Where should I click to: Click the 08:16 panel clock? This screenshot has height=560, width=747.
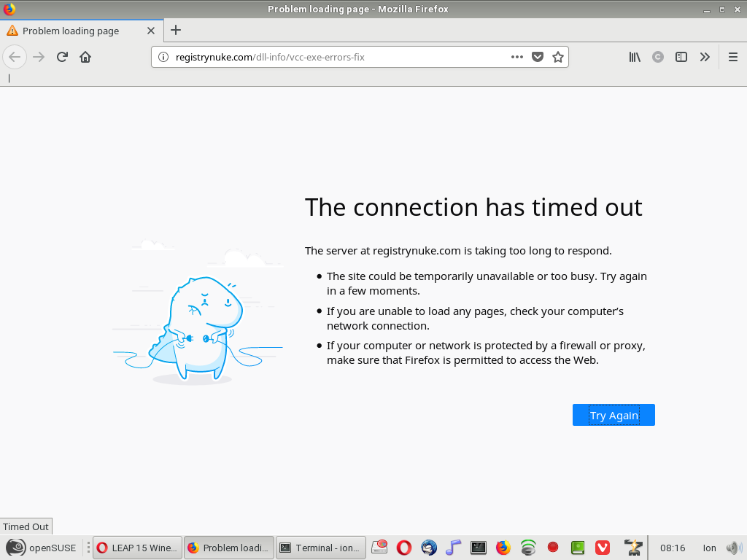673,548
